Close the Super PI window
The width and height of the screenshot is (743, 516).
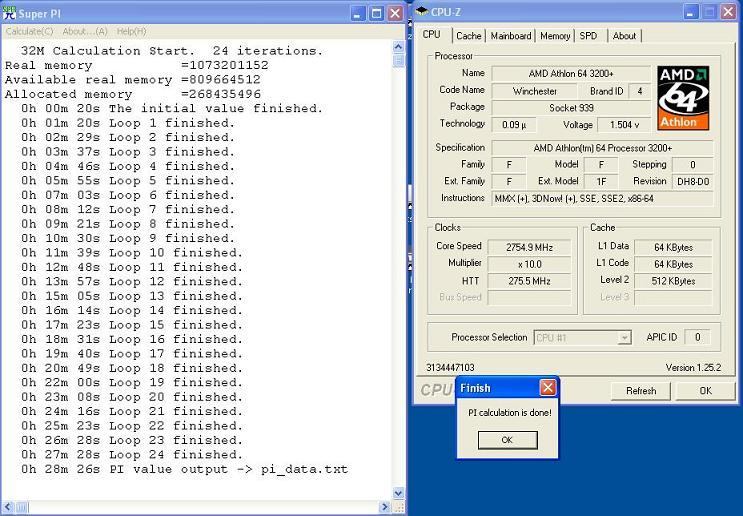(395, 13)
